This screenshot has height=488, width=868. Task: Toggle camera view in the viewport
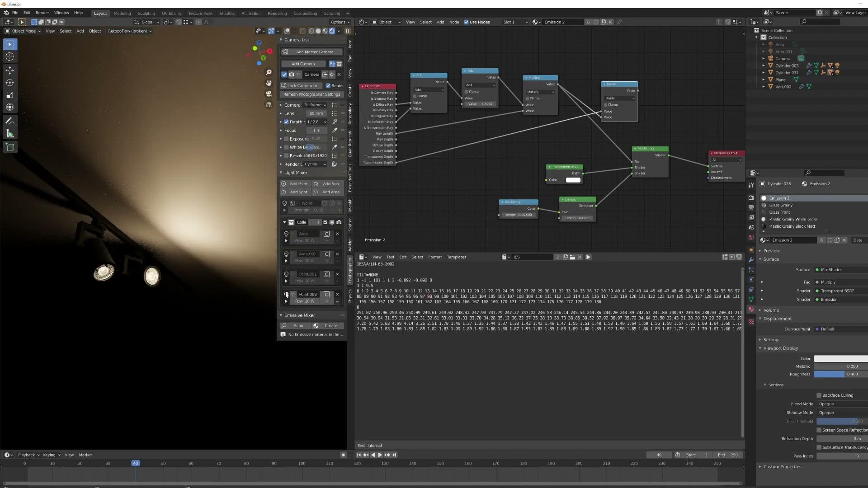tap(269, 94)
